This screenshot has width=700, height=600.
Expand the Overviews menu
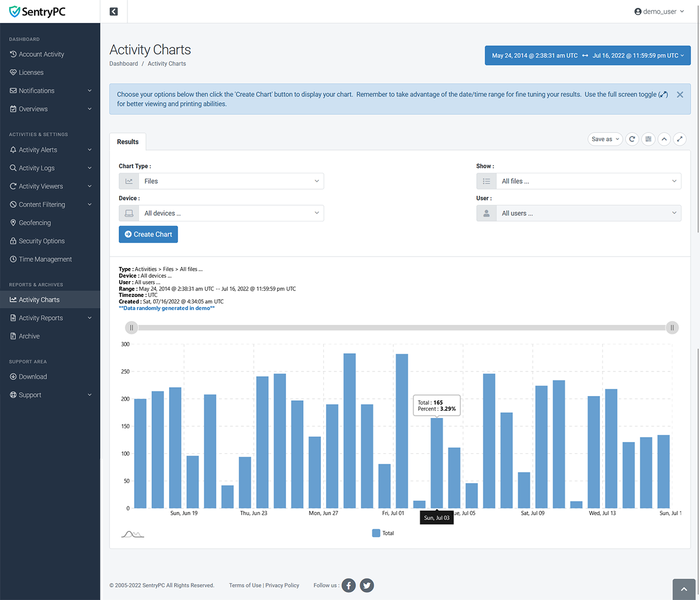pyautogui.click(x=50, y=109)
